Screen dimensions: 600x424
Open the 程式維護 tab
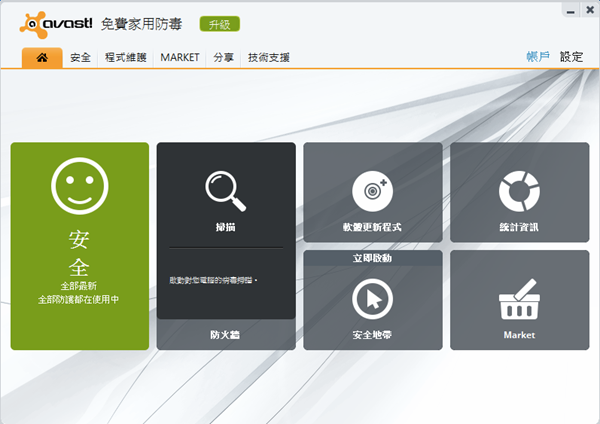coord(125,58)
